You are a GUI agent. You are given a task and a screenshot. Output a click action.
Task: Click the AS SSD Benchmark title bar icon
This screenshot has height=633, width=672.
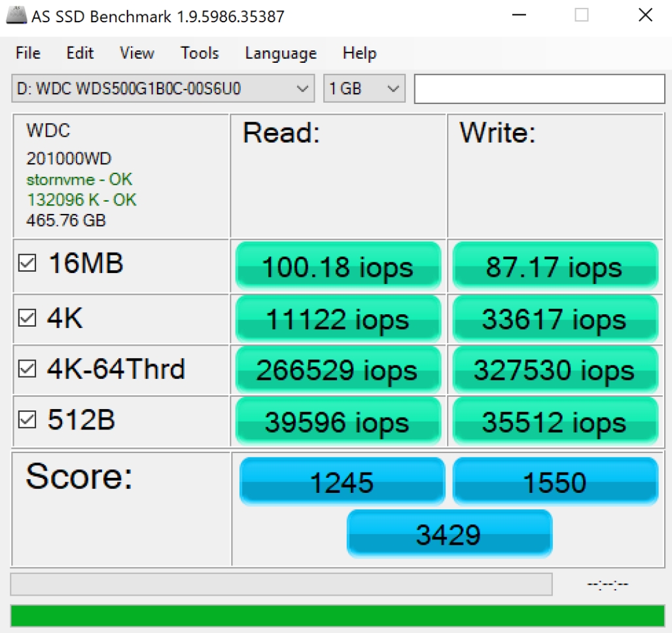click(x=16, y=16)
